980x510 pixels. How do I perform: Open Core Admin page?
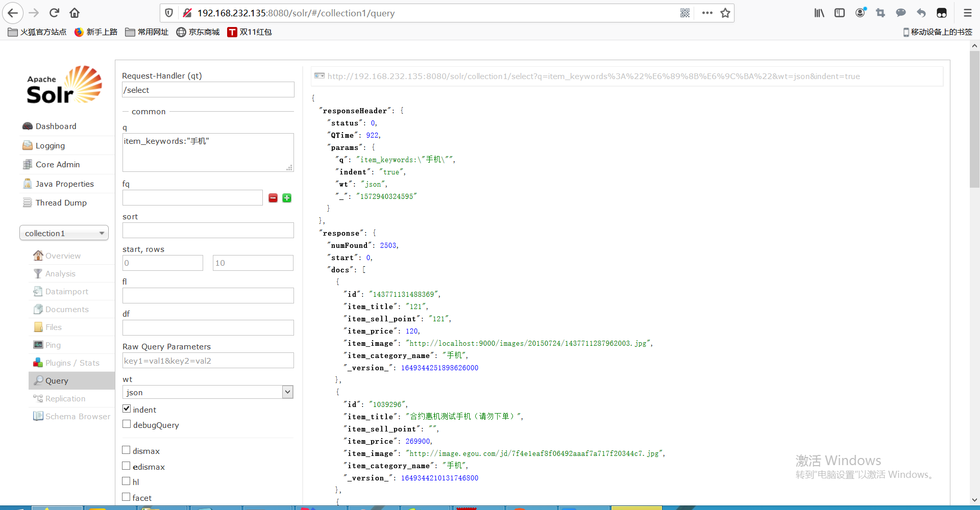[x=58, y=164]
